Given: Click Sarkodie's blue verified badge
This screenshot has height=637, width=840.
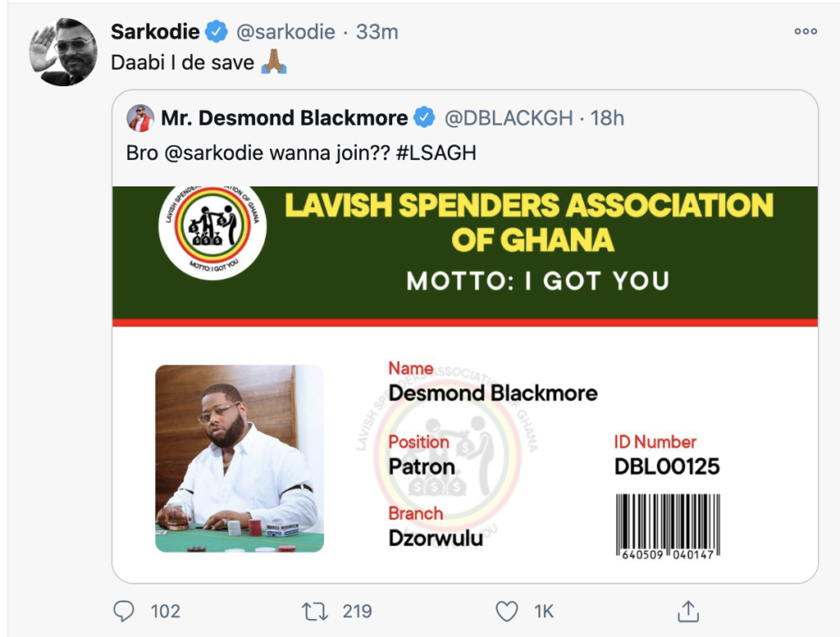Looking at the screenshot, I should (216, 32).
